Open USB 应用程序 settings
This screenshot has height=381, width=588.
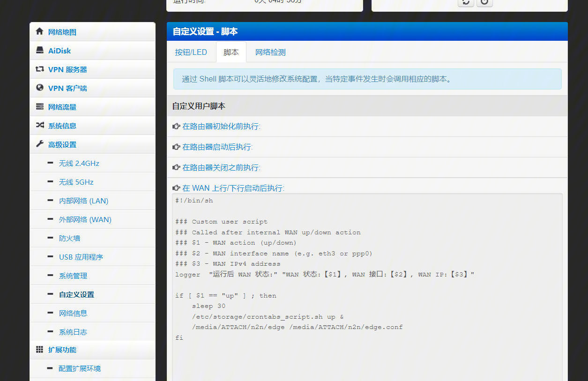click(81, 257)
